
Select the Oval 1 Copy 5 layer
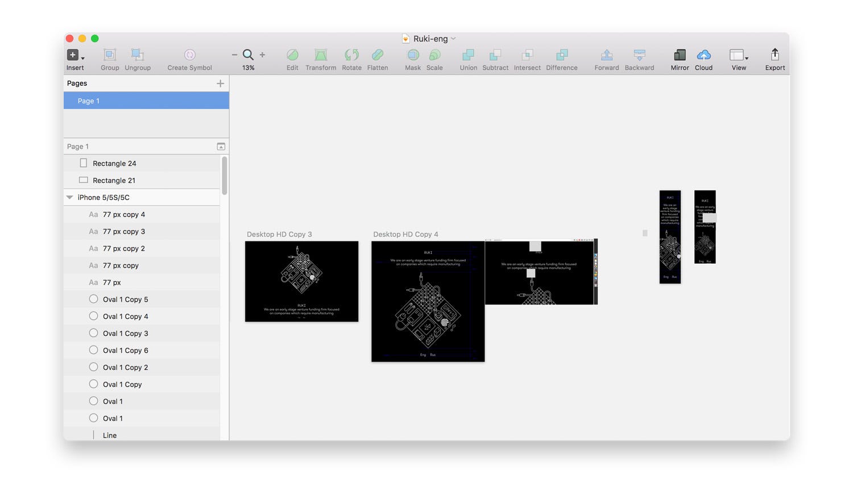[x=142, y=299]
